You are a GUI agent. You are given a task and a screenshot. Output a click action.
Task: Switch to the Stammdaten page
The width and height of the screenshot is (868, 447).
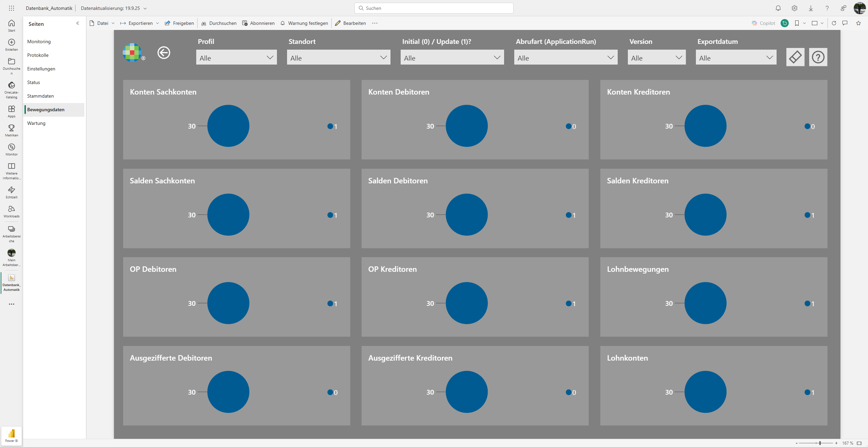coord(40,96)
